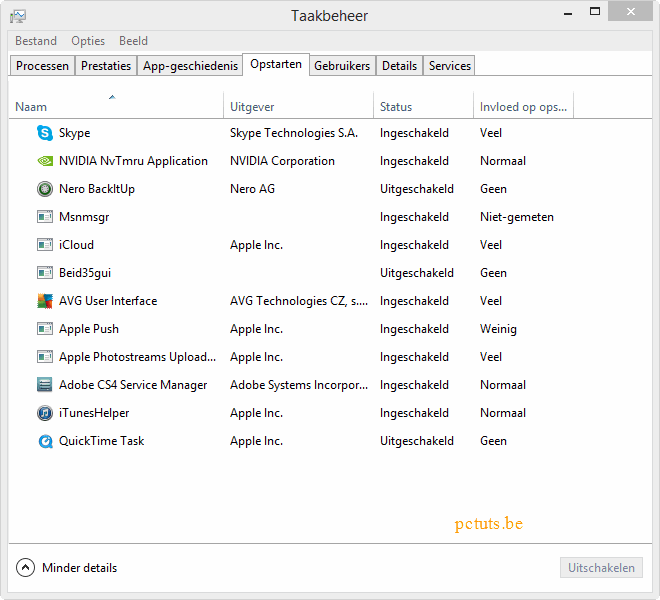This screenshot has height=600, width=660.
Task: Collapse view with Minder details arrow
Action: (26, 568)
